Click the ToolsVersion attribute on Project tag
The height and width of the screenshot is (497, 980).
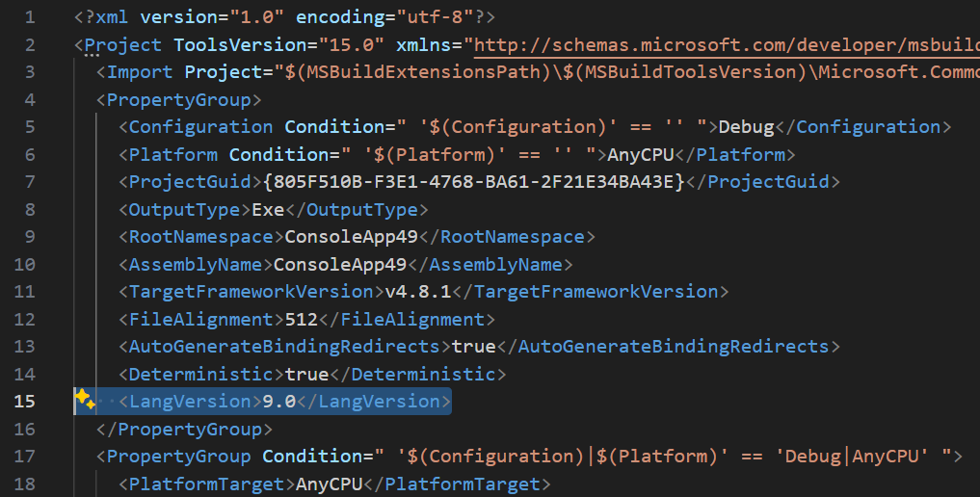(241, 45)
